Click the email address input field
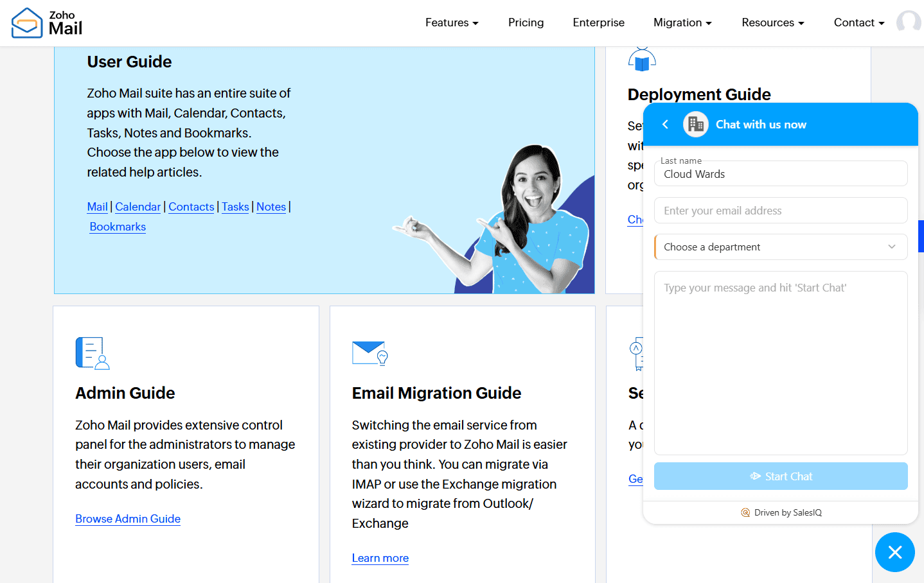Viewport: 924px width, 583px height. pyautogui.click(x=780, y=211)
